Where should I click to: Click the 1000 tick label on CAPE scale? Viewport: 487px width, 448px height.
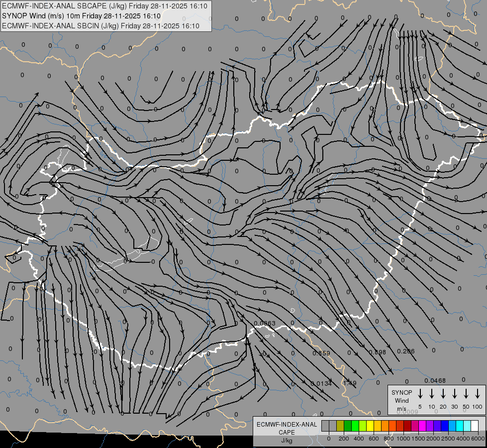403,439
